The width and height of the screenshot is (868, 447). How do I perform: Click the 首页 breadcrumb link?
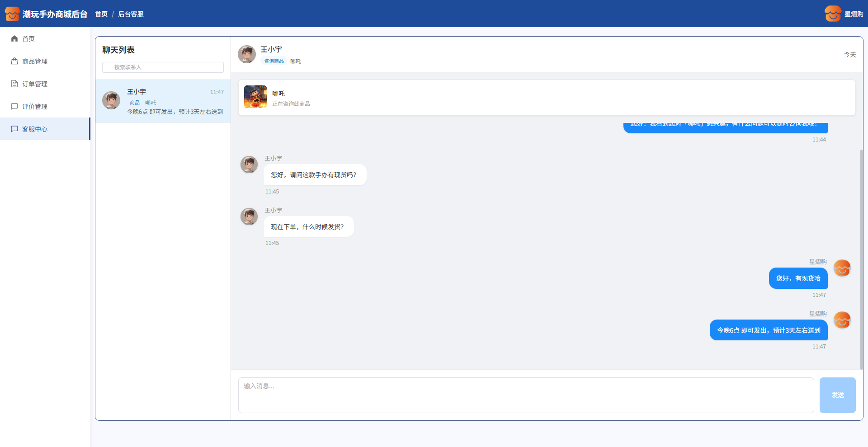point(101,14)
